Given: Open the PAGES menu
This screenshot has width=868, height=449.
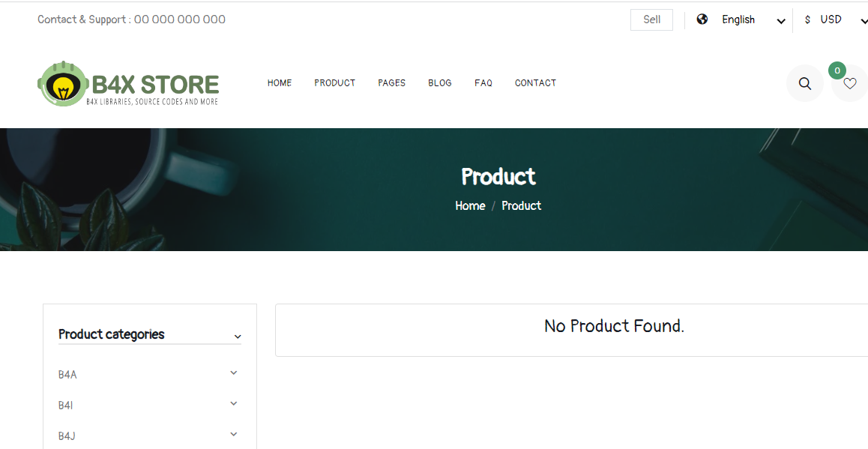Looking at the screenshot, I should (391, 83).
